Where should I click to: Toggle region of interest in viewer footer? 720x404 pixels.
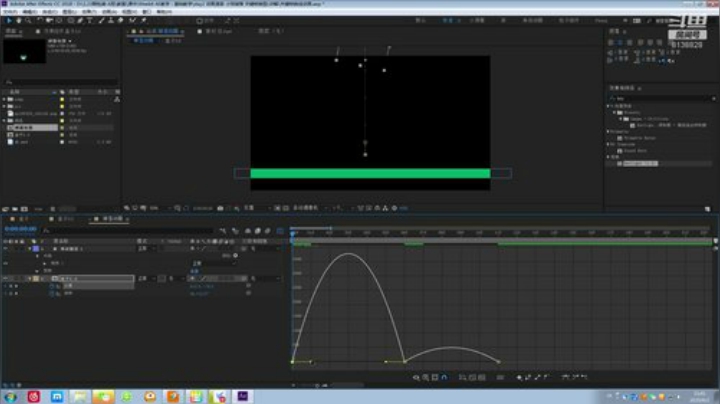pos(277,208)
